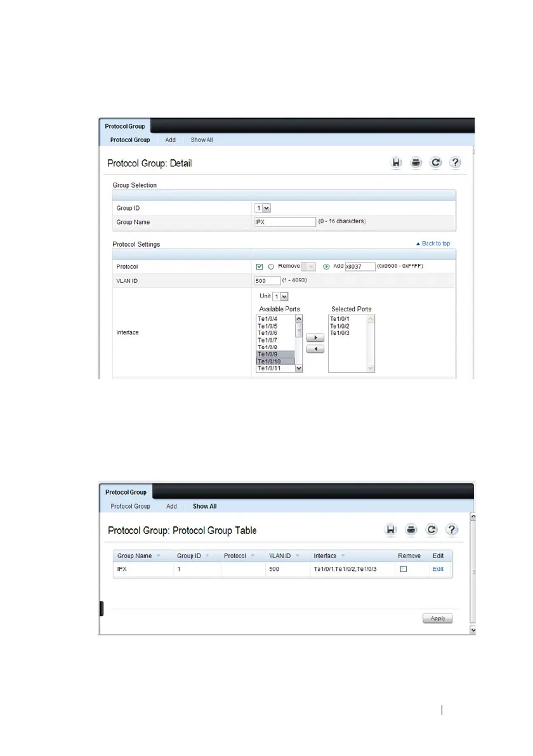Sort table by Group ID arrow
533x756 pixels.
(x=207, y=556)
